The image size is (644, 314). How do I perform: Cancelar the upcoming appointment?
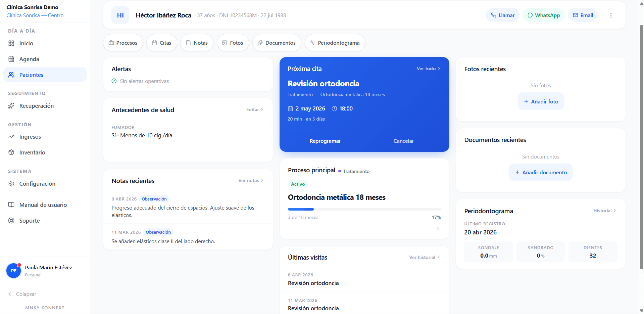404,141
